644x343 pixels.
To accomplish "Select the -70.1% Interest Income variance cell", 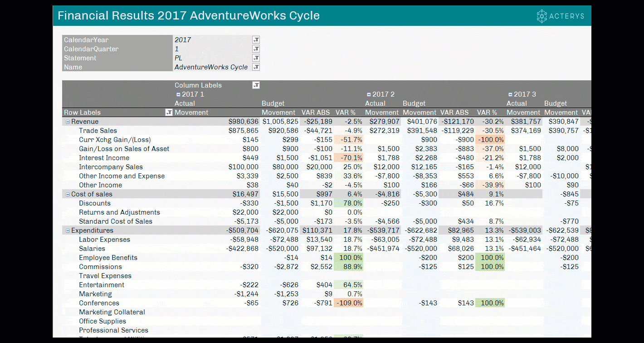I will (348, 158).
